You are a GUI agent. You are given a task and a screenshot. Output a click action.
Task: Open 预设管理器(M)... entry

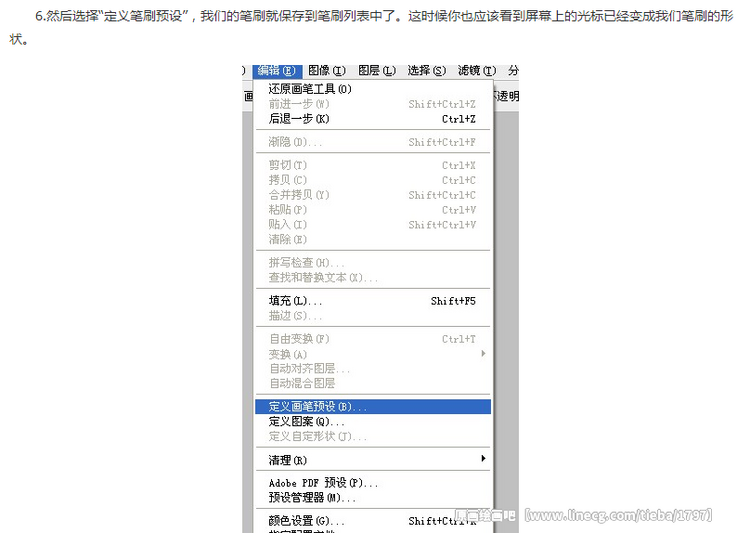coord(373,498)
